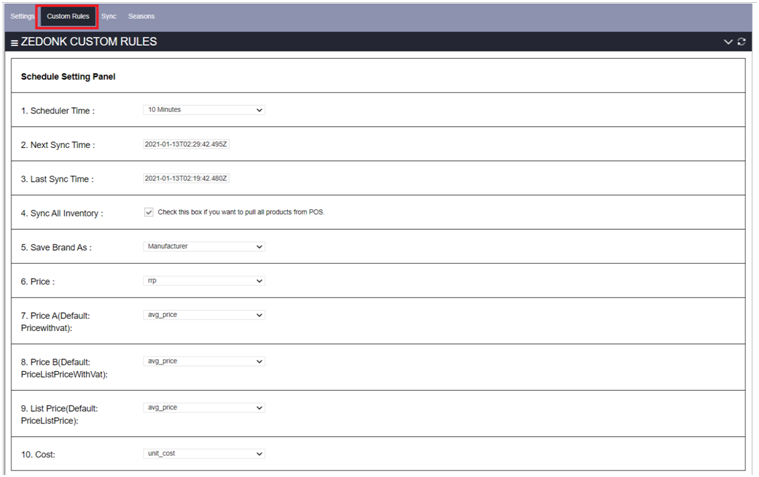This screenshot has height=477, width=759.
Task: Open the hamburger menu beside Zedonk Custom Rules
Action: pyautogui.click(x=15, y=43)
